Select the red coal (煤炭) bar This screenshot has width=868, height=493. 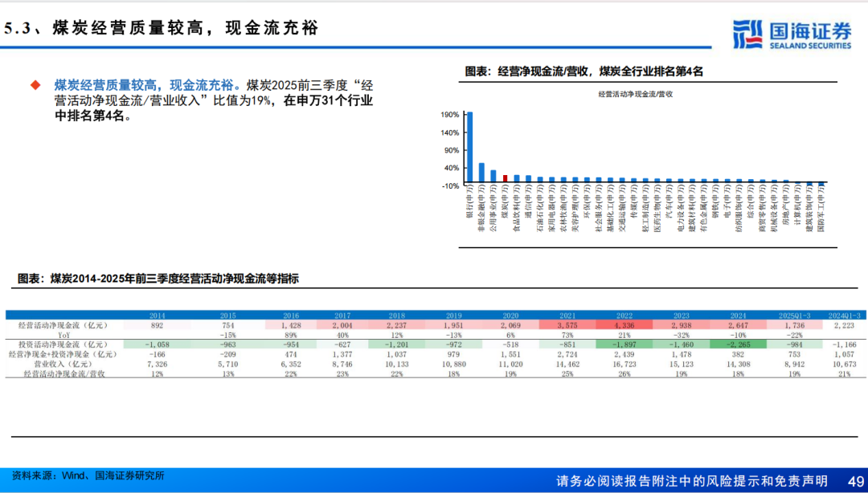505,178
